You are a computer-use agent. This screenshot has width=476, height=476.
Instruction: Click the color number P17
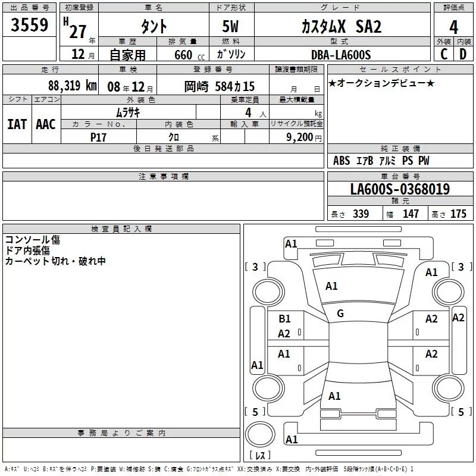[98, 137]
